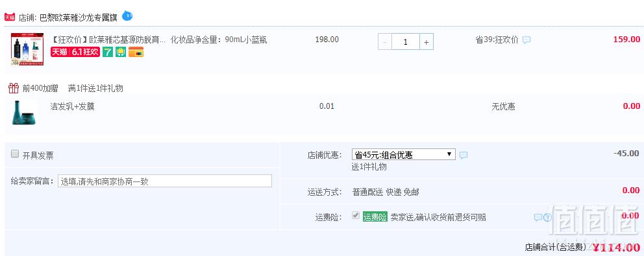Click the question mark help icon in the 运费险 row
The height and width of the screenshot is (256, 644).
[x=547, y=217]
